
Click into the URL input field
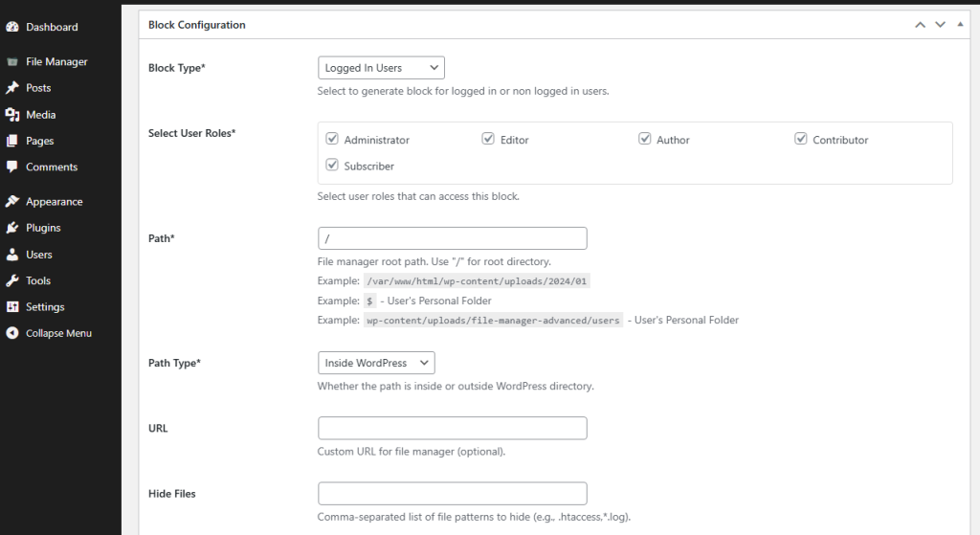pyautogui.click(x=453, y=428)
